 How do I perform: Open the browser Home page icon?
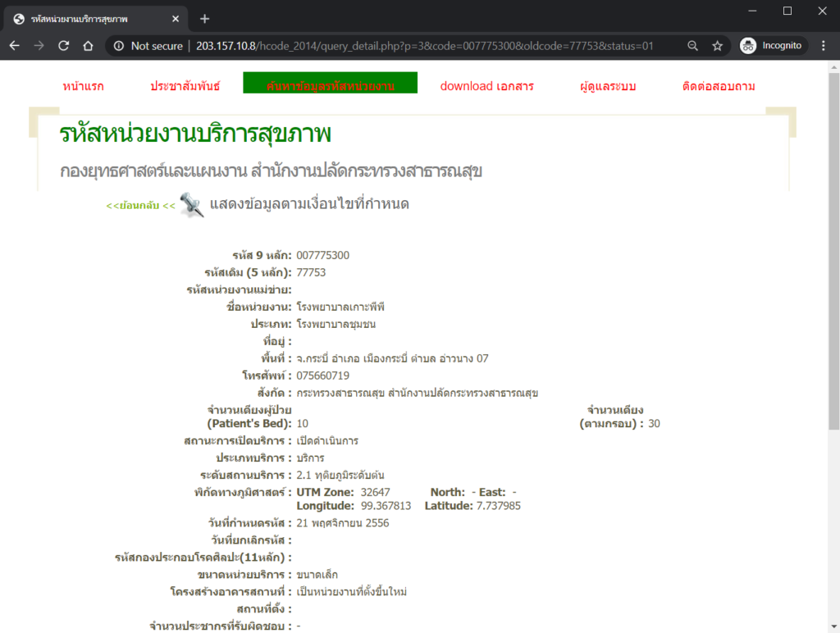88,46
